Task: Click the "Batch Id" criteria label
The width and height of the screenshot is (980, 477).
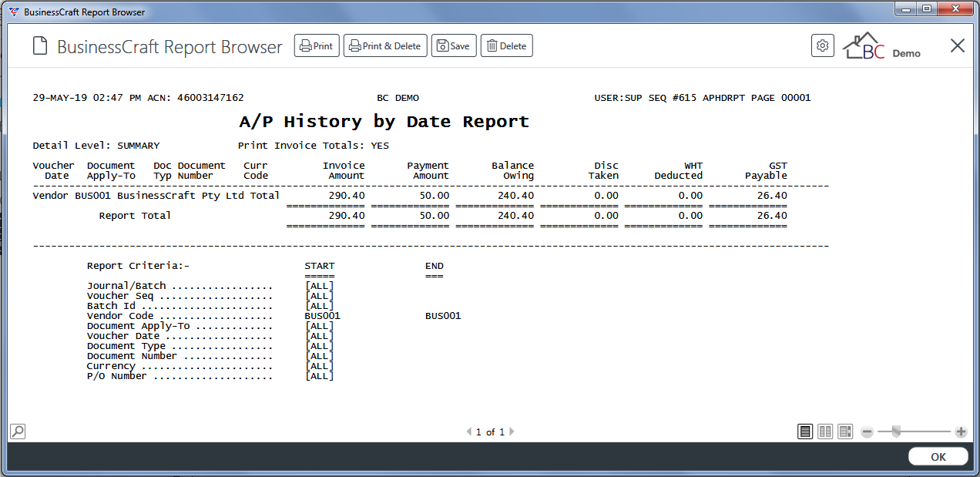Action: coord(111,306)
